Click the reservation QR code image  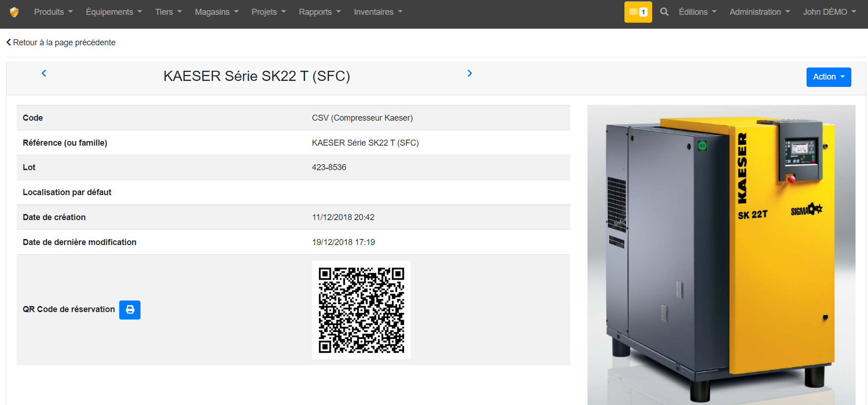(x=361, y=310)
